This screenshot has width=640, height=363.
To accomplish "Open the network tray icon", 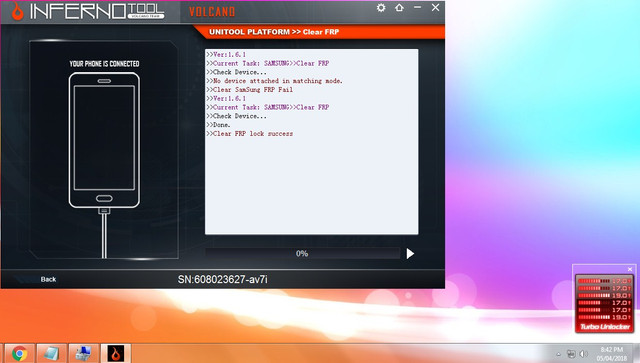I will tap(571, 354).
